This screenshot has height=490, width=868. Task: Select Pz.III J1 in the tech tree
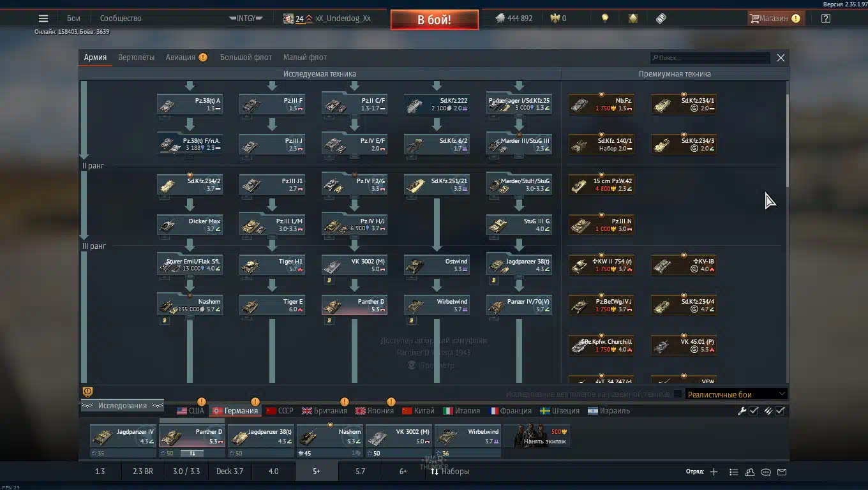click(x=272, y=184)
